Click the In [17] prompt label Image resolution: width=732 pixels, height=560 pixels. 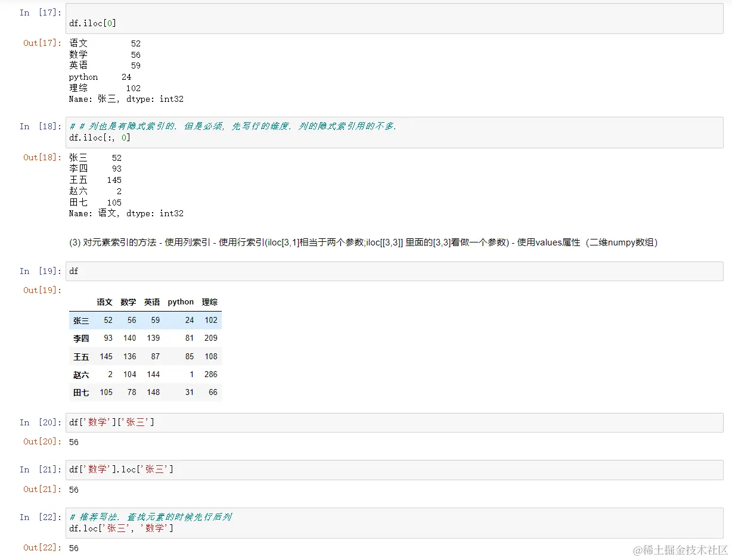(x=41, y=13)
